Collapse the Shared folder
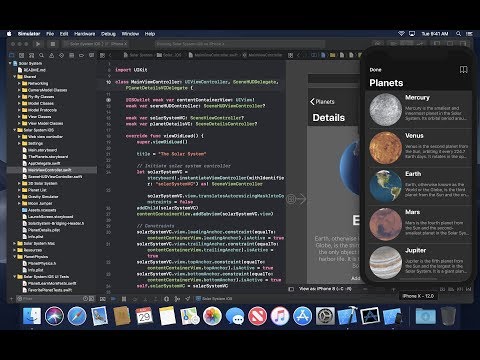 tap(15, 77)
